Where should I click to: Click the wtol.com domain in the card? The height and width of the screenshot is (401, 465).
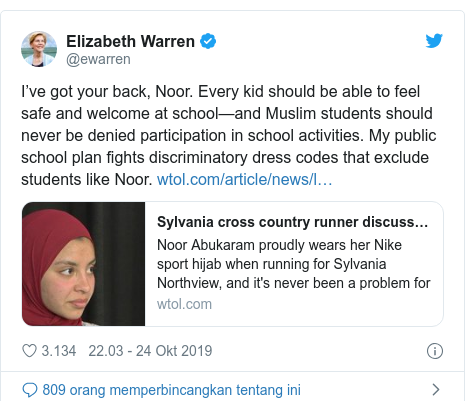pos(184,304)
